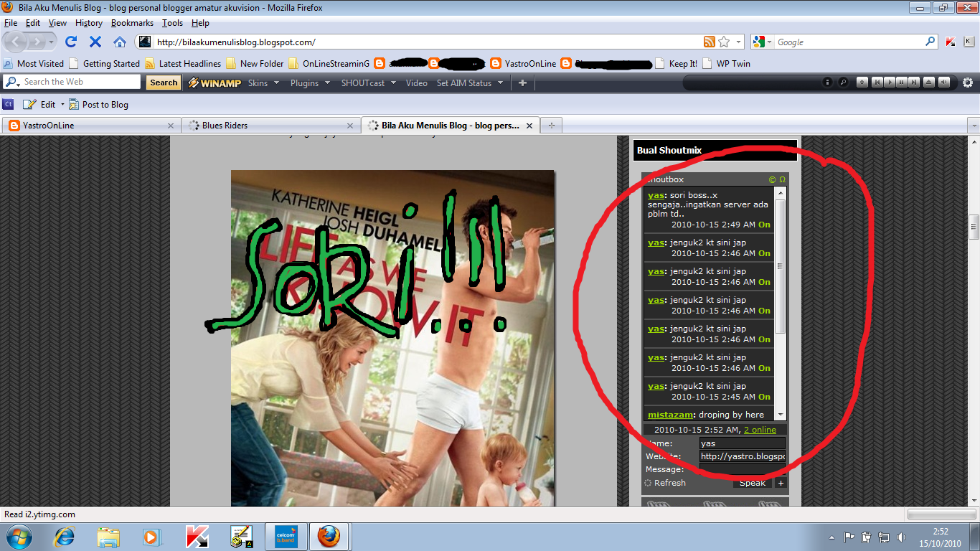Screen dimensions: 980x551
Task: Click the Winamp track info icon
Action: tap(827, 83)
